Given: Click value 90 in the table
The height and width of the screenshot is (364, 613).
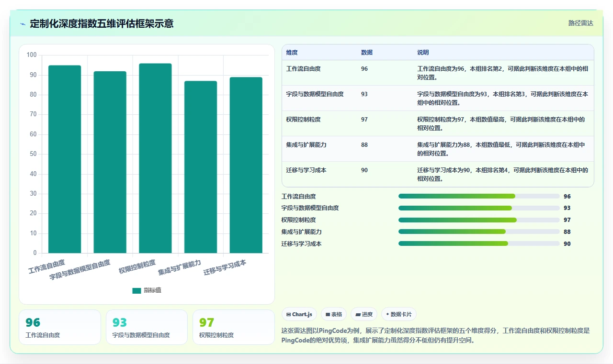Looking at the screenshot, I should pos(364,170).
